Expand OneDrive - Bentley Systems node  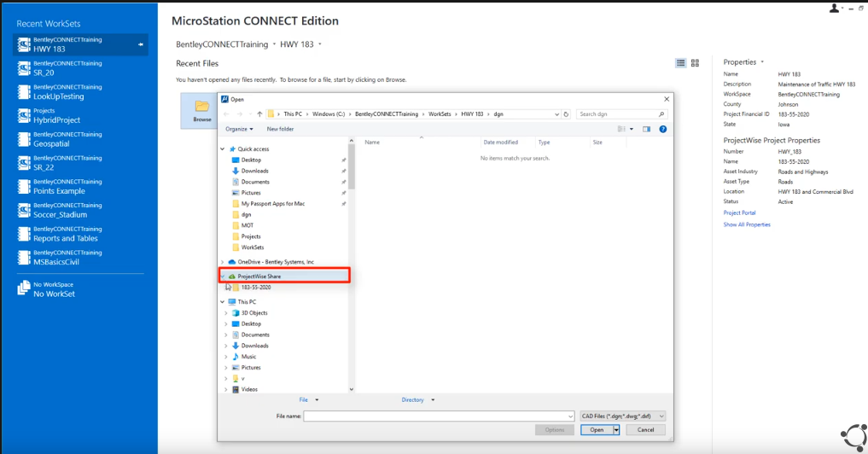223,262
